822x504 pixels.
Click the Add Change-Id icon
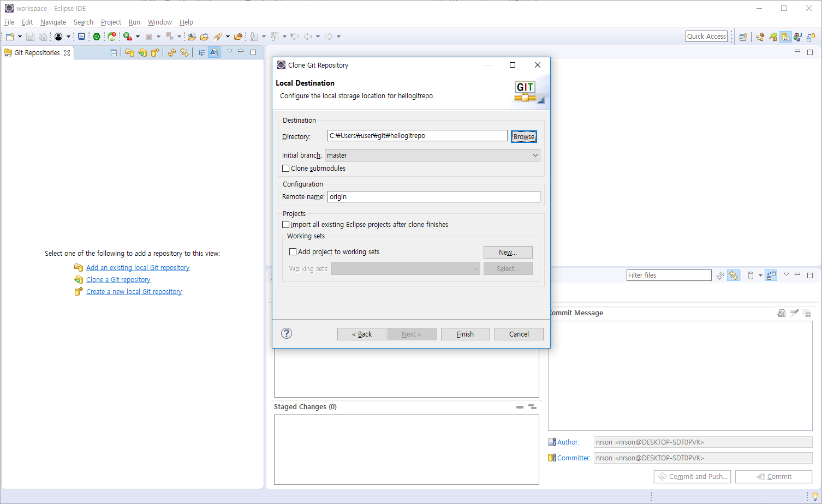(807, 313)
